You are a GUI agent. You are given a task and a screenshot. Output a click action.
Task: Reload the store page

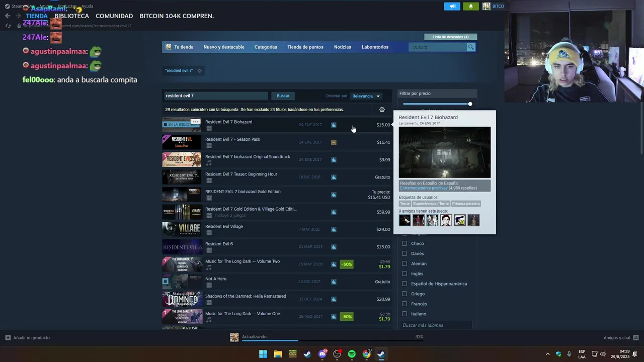pos(8,26)
